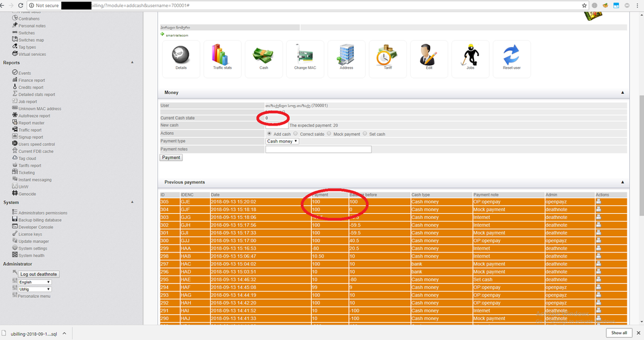This screenshot has width=644, height=340.
Task: Click the Payment submit button
Action: click(171, 157)
